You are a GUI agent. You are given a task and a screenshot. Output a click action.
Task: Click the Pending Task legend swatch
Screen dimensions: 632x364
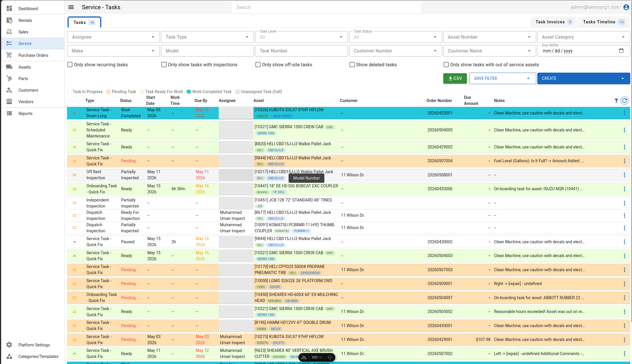point(109,92)
